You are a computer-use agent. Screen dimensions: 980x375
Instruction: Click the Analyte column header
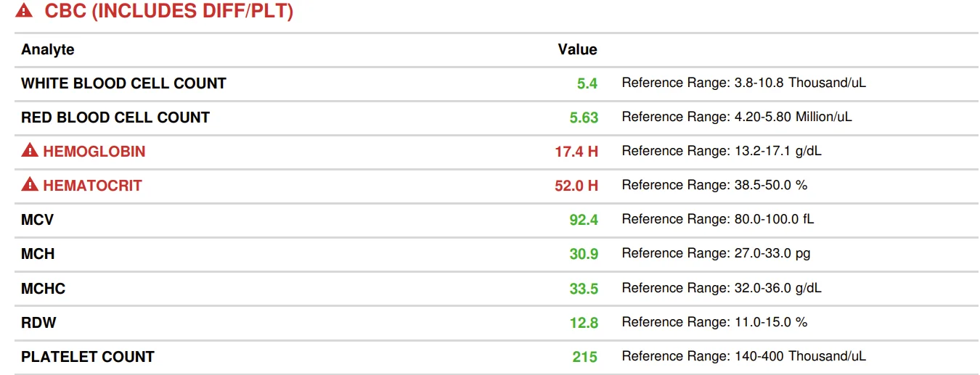48,50
